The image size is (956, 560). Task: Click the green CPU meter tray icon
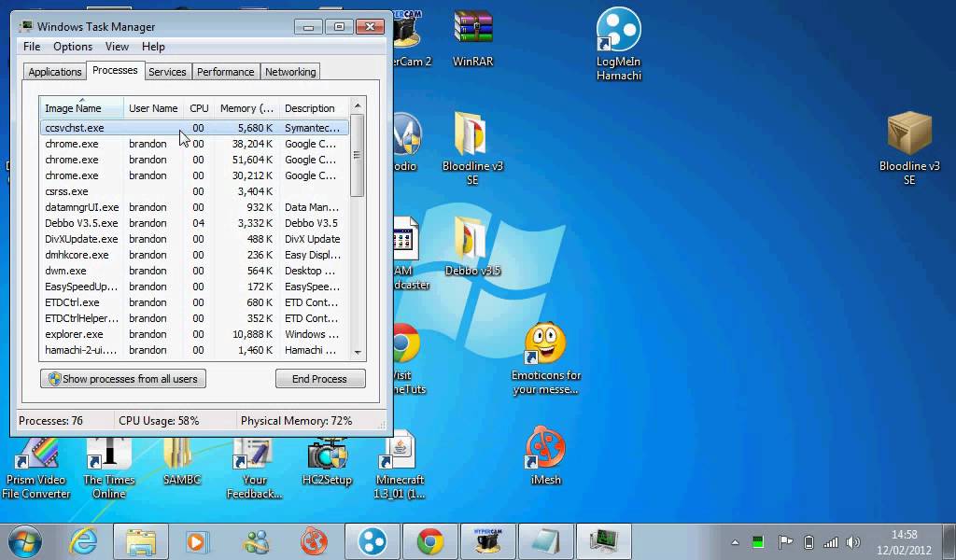click(758, 542)
